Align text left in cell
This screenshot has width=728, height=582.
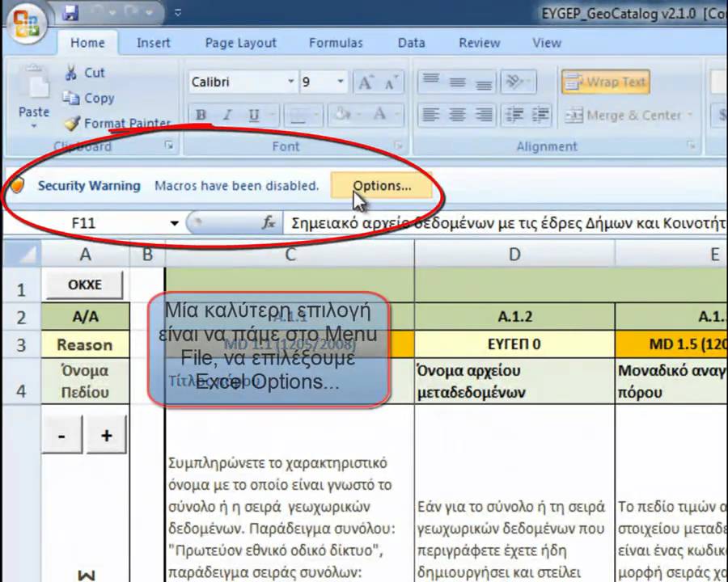[431, 115]
